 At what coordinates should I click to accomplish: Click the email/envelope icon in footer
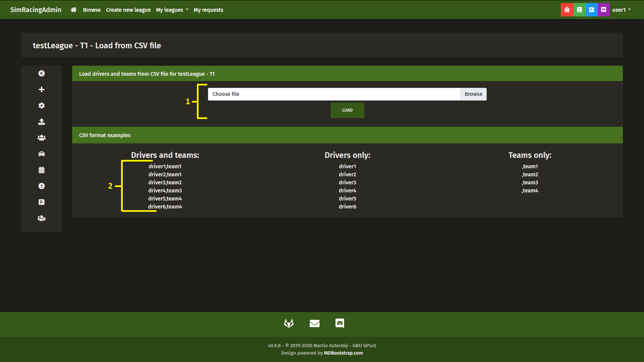(x=315, y=323)
